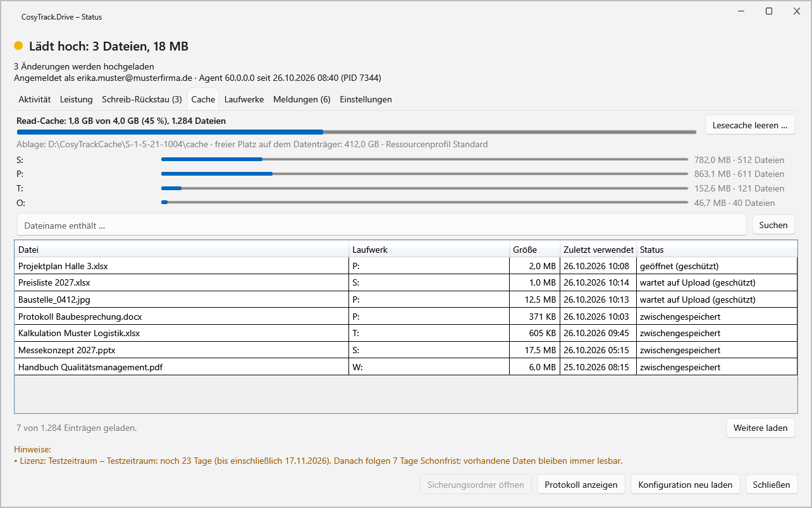Click the Read-Cache usage progress bar
The image size is (812, 508).
(x=357, y=132)
